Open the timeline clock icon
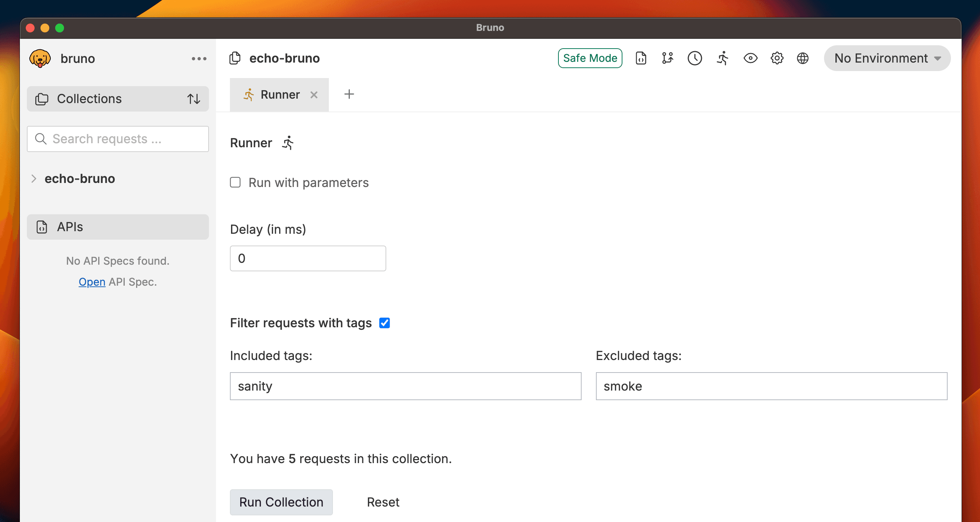The image size is (980, 522). tap(694, 58)
